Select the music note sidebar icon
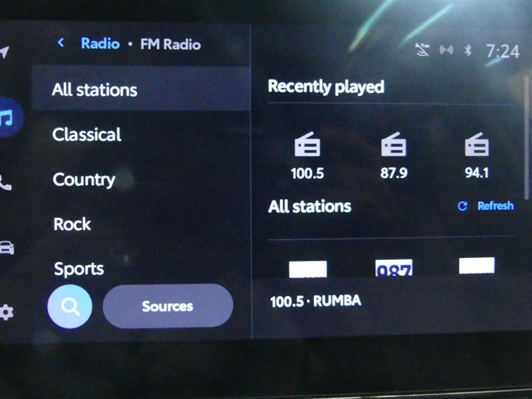The image size is (532, 399). coord(8,118)
